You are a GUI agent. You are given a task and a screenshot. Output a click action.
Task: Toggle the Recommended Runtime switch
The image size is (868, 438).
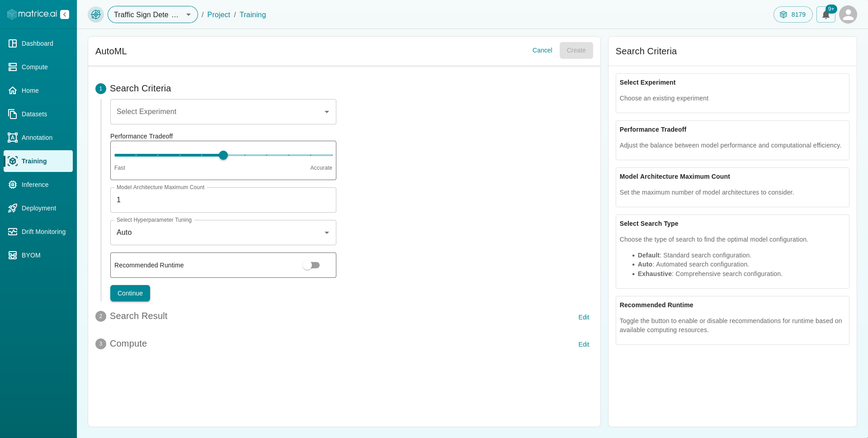(x=311, y=265)
